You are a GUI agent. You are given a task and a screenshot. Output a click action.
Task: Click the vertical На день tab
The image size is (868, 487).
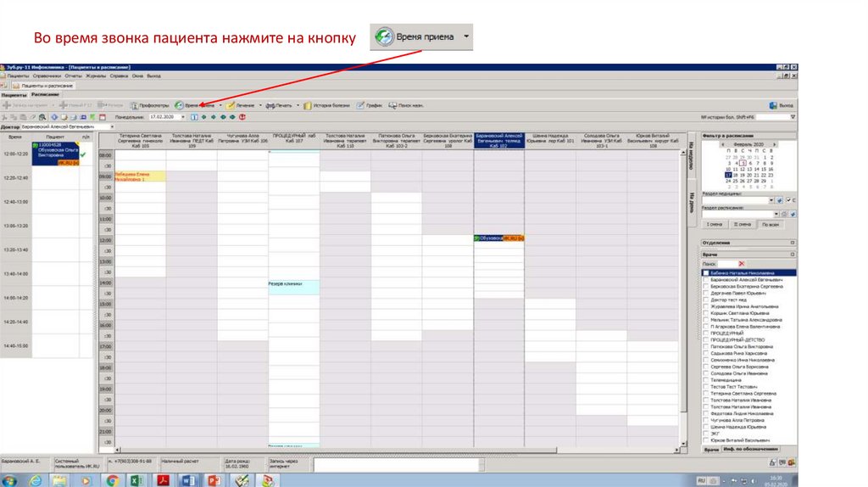(x=692, y=203)
